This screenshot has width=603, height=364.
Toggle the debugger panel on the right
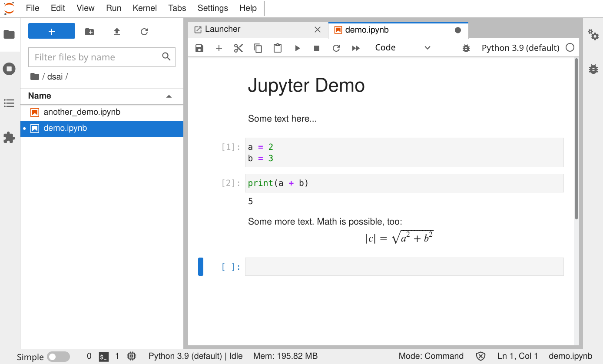point(593,69)
